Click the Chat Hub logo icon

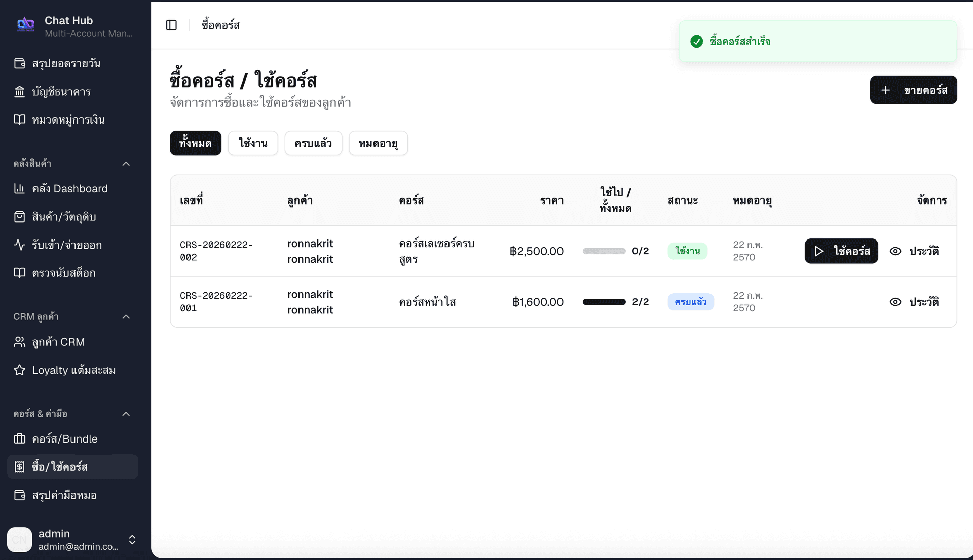[25, 24]
